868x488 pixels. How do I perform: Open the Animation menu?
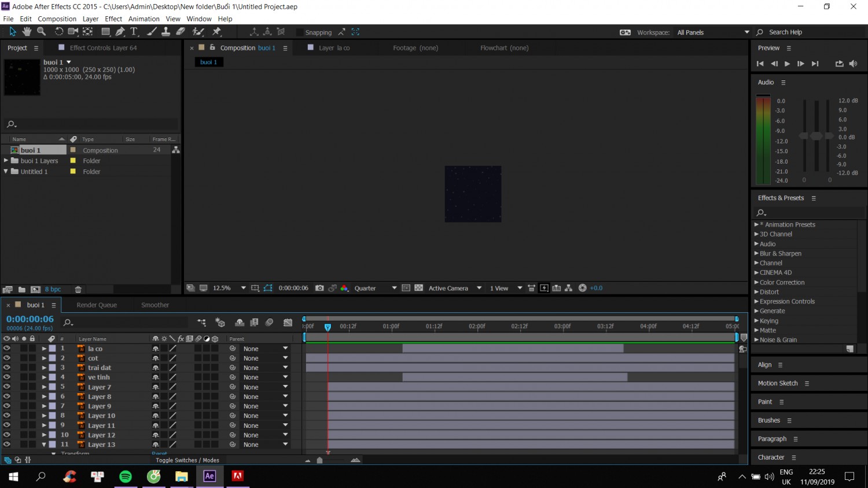point(144,19)
